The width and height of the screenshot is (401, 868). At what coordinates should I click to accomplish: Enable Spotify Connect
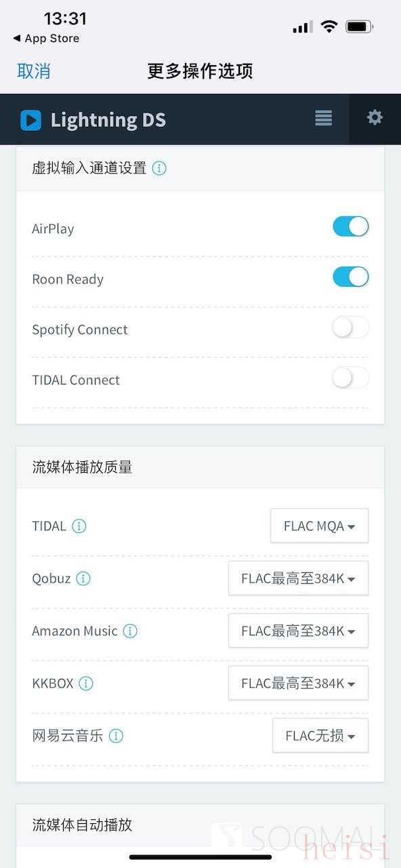[x=351, y=328]
